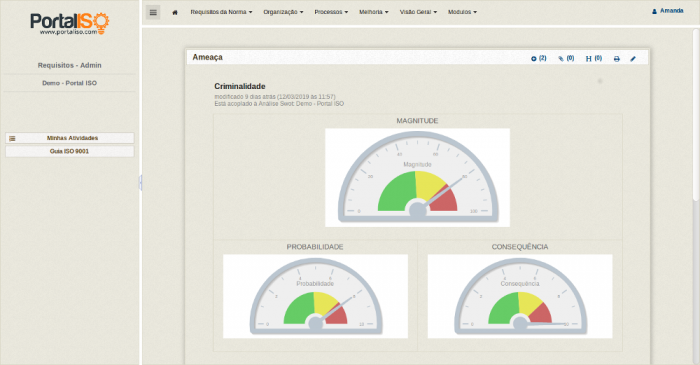Collapse the sidebar with the splitter handle

tap(141, 182)
